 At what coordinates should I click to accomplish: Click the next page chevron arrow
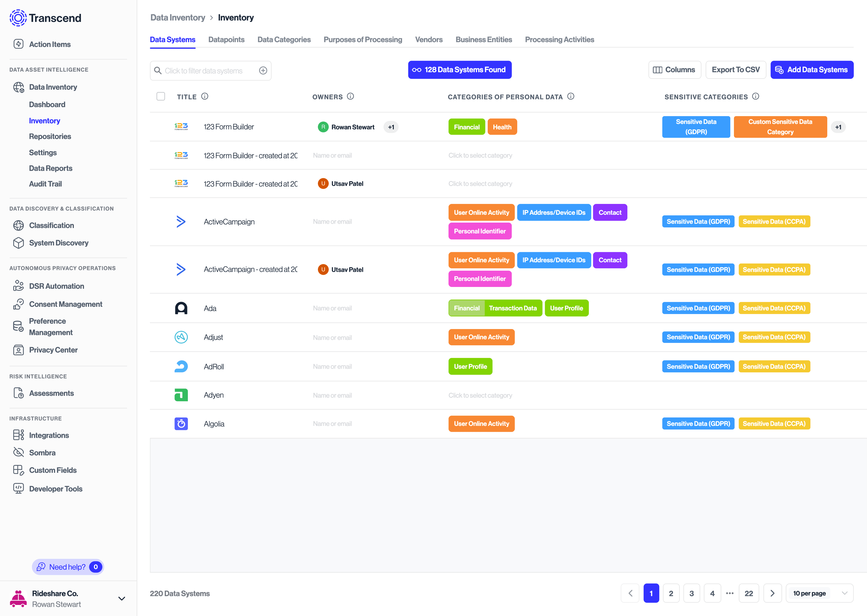(x=772, y=593)
